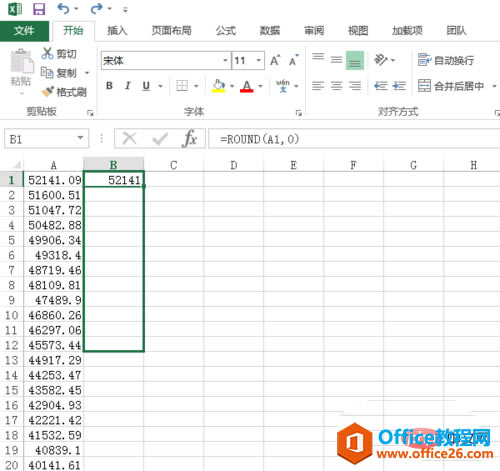Click the Excel application icon
This screenshot has width=500, height=471.
15,9
